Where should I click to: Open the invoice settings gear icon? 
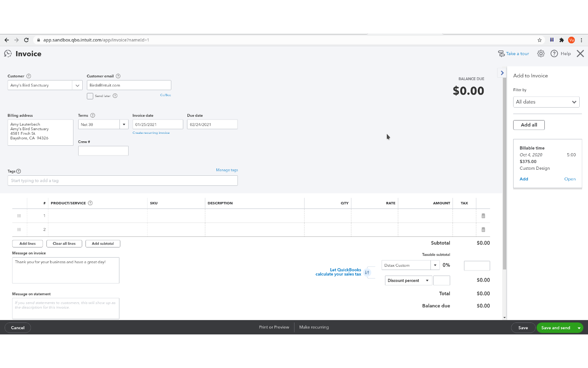pyautogui.click(x=541, y=53)
